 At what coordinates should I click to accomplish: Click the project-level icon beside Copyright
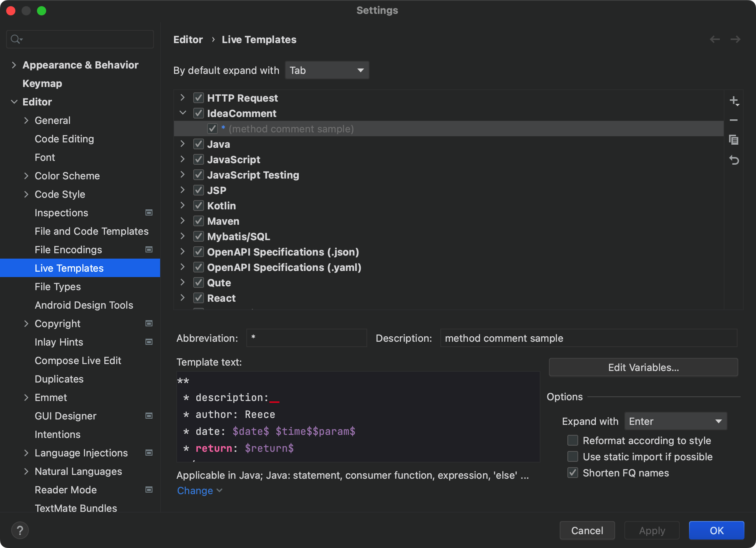tap(149, 323)
